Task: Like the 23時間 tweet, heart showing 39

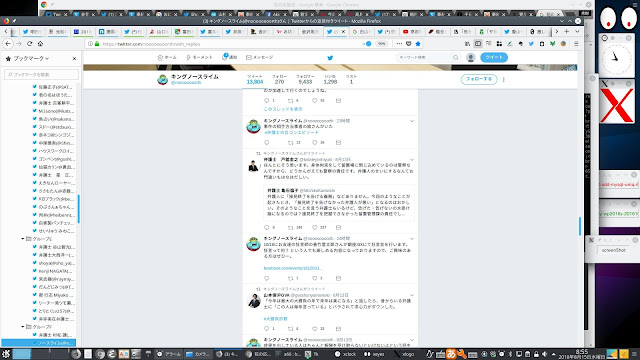Action: pos(315,142)
